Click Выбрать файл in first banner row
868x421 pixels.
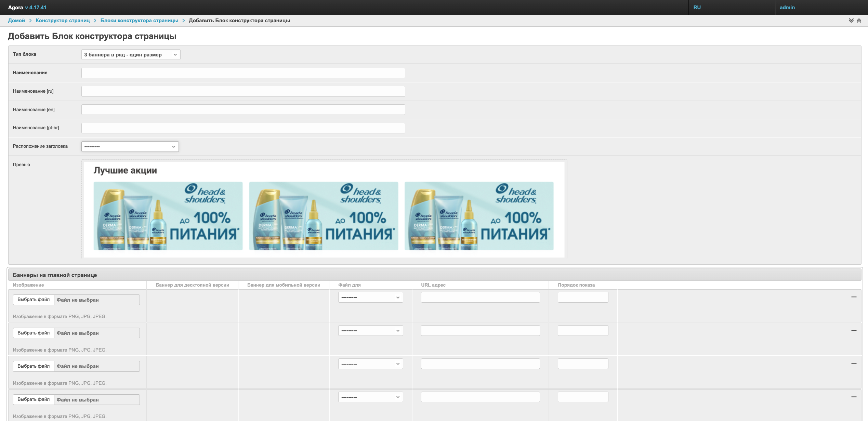tap(34, 300)
